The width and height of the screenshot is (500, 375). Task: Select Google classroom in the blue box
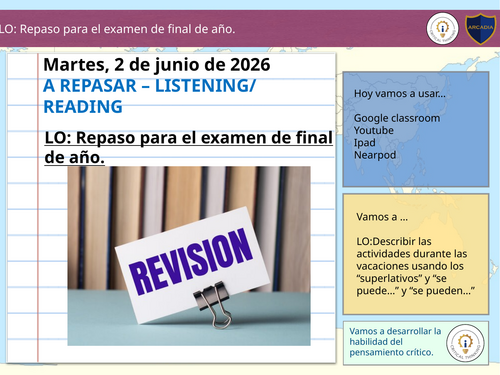397,118
